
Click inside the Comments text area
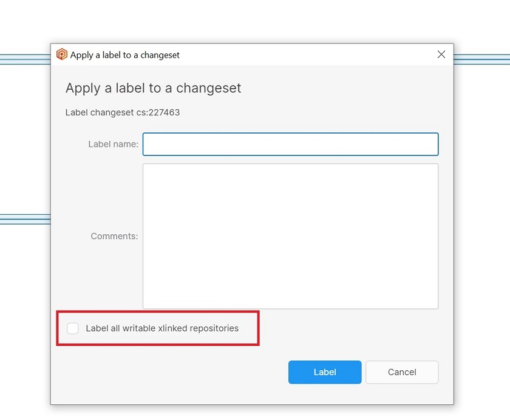point(290,236)
